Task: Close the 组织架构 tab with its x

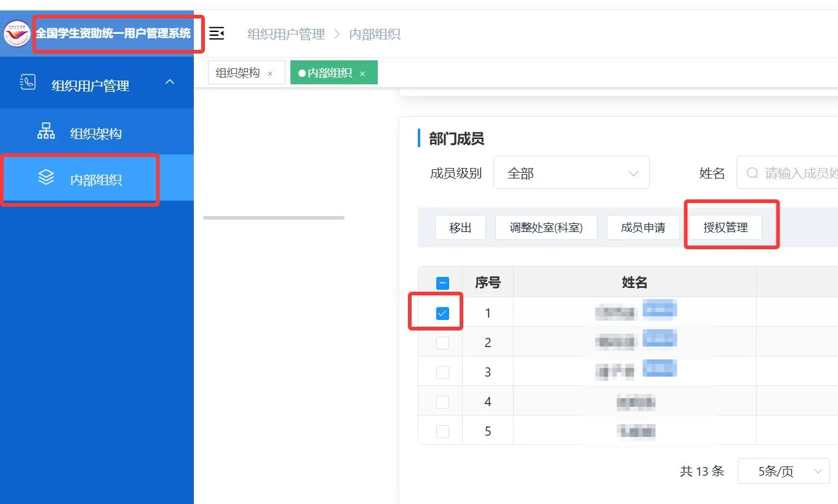Action: pos(270,74)
